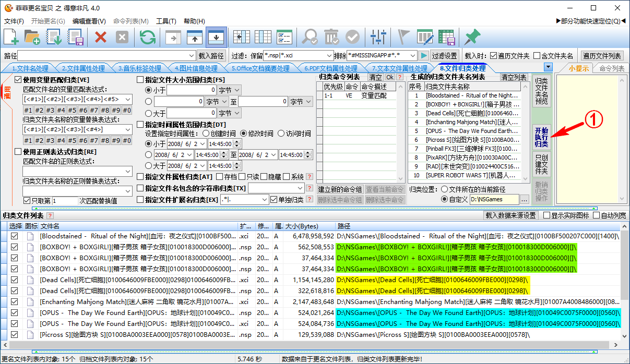Toggle 含文件夹名 checkbox
Screen dimensions: 630x364
coord(537,56)
